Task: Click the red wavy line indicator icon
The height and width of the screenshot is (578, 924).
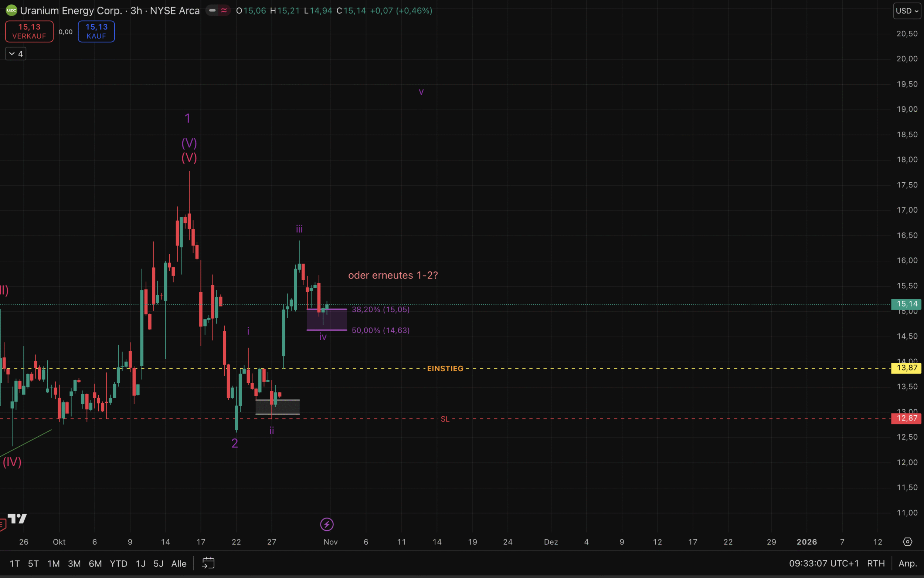Action: [x=224, y=11]
